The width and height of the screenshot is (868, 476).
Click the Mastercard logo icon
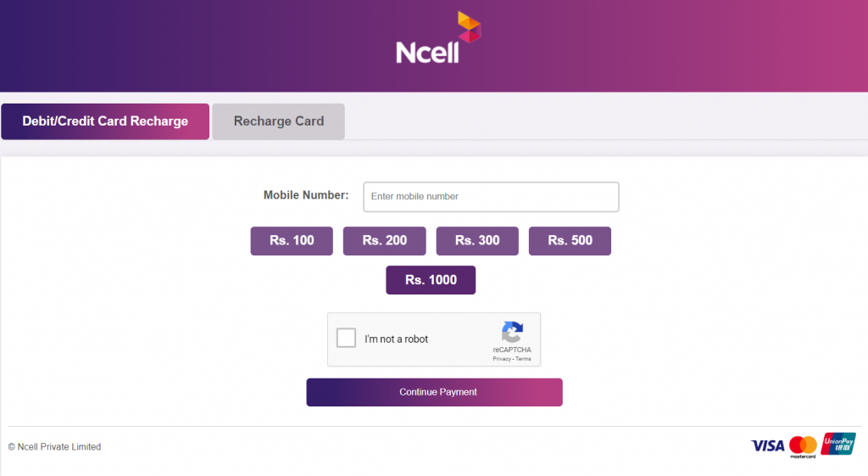tap(802, 446)
